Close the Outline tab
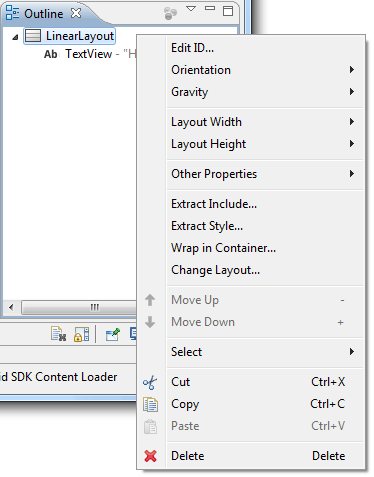Image resolution: width=374 pixels, height=477 pixels. point(76,13)
